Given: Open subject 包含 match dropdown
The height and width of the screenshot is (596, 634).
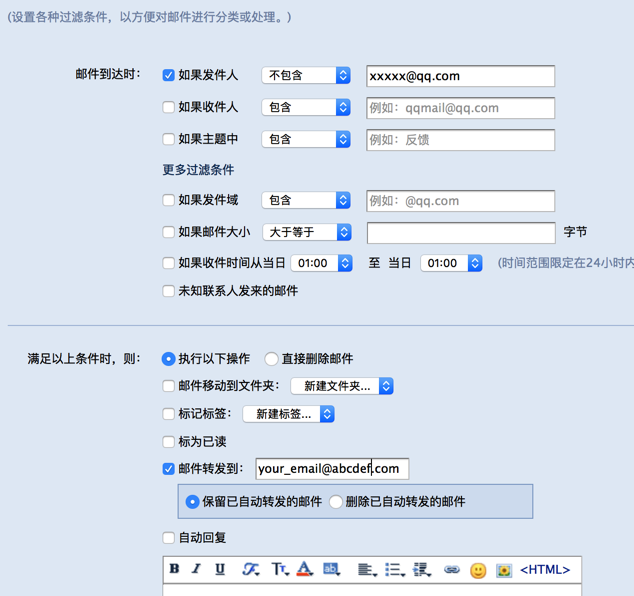Looking at the screenshot, I should [x=306, y=139].
